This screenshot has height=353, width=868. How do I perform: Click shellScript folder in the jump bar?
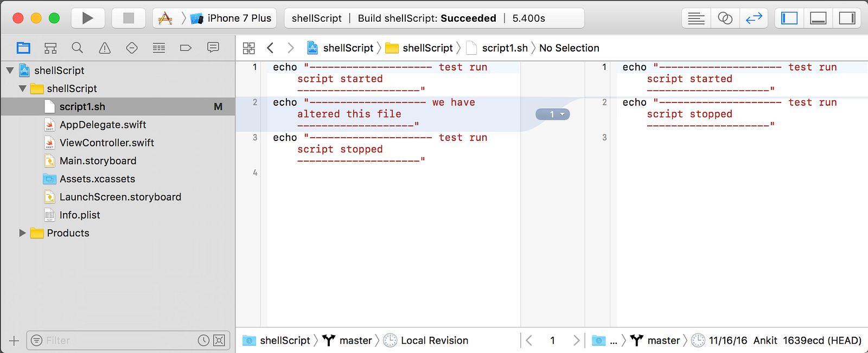[x=419, y=48]
